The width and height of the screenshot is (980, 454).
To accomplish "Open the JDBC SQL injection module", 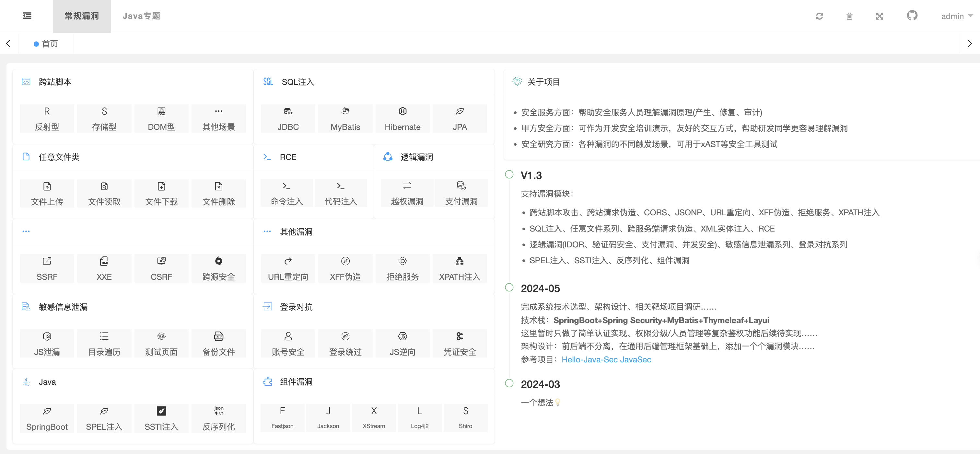I will pos(287,119).
